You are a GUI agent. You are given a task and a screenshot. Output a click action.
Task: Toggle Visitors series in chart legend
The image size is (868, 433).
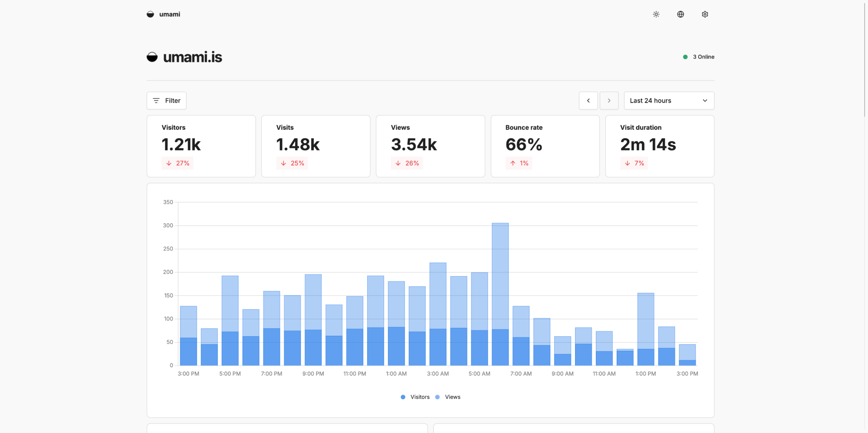(x=420, y=397)
